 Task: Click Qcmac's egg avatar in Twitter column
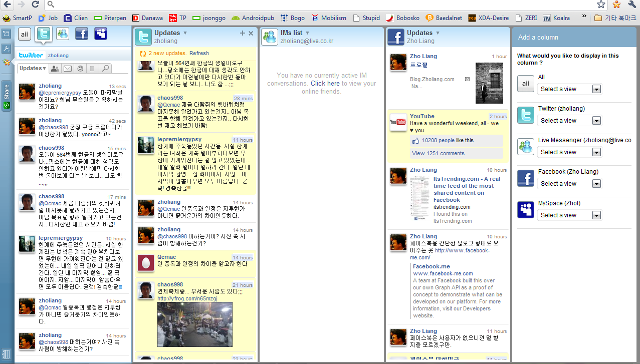(x=146, y=263)
